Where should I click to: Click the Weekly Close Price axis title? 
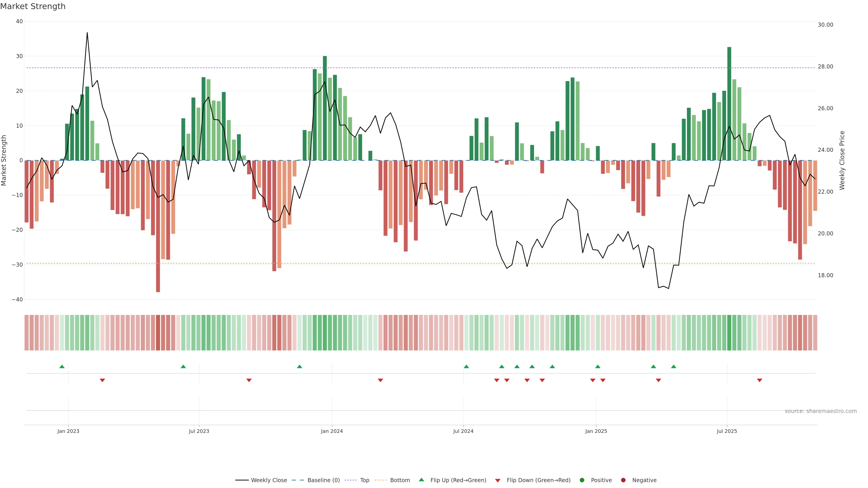[x=842, y=160]
